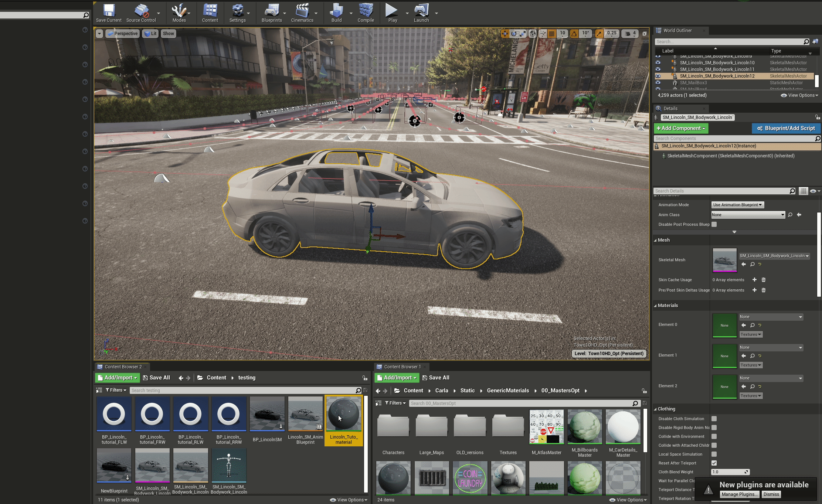The height and width of the screenshot is (504, 822).
Task: Select the Lincoln_Tuto_material thumbnail
Action: tap(344, 415)
